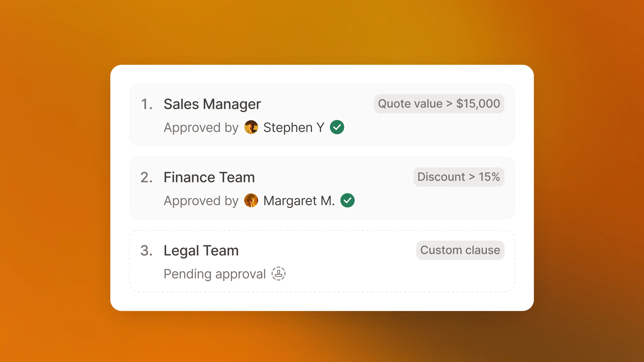Click the Margaret M. approver name

click(299, 201)
